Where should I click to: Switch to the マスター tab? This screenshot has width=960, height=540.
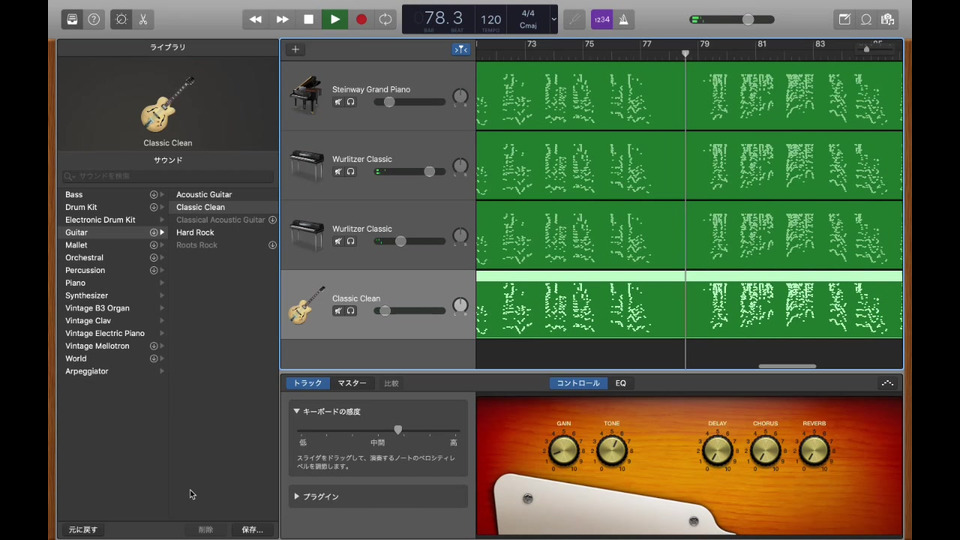(352, 383)
